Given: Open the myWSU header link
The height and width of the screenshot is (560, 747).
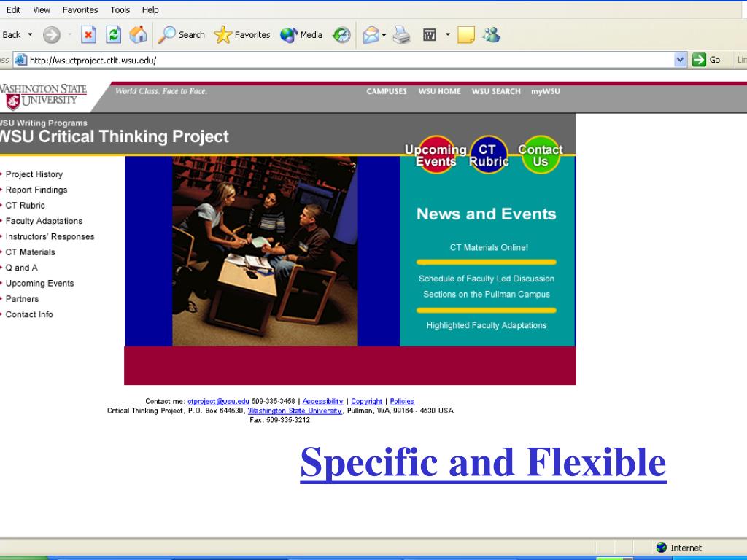Looking at the screenshot, I should 546,91.
